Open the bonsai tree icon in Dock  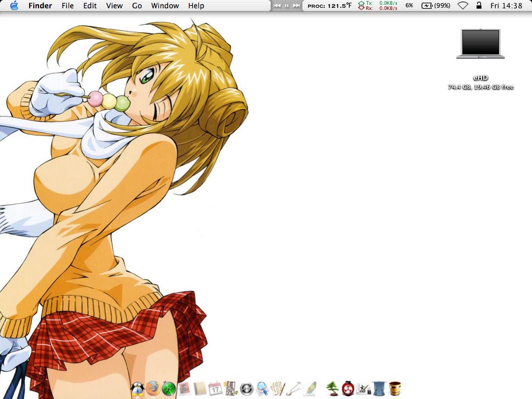pos(332,389)
